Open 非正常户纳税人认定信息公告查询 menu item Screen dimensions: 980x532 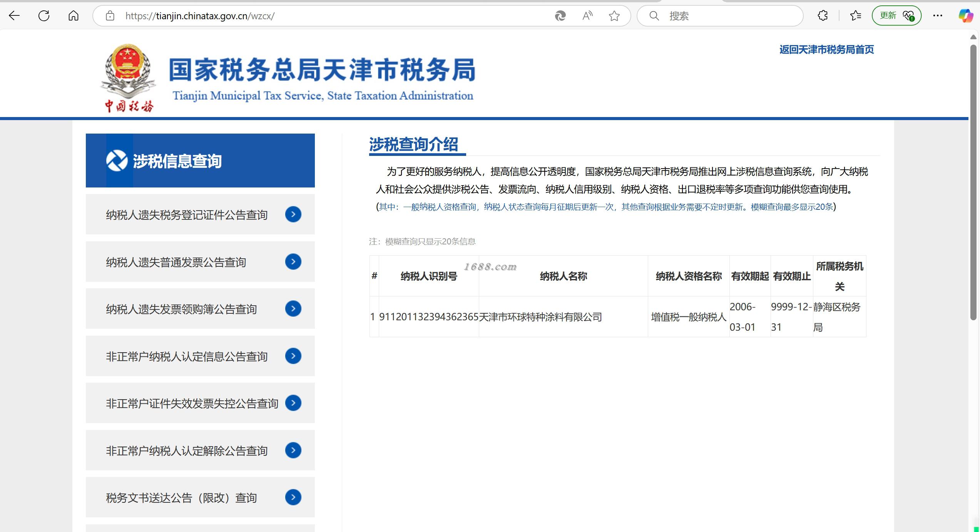(200, 356)
